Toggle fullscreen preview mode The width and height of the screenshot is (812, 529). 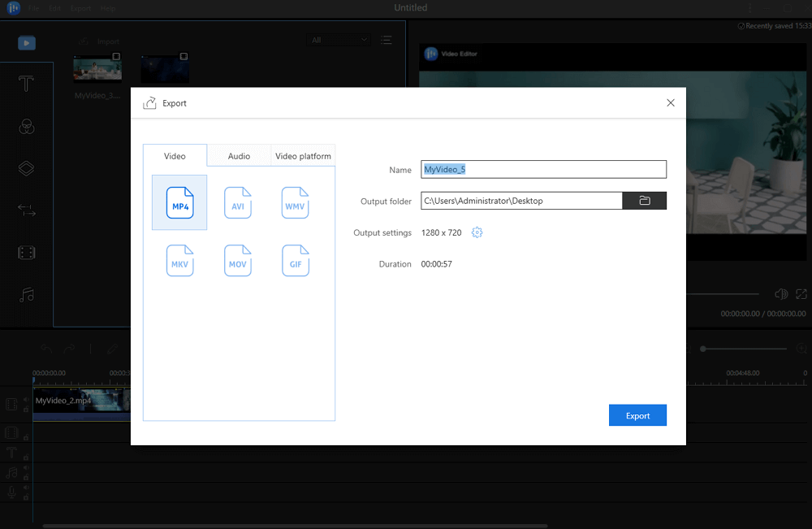point(801,294)
